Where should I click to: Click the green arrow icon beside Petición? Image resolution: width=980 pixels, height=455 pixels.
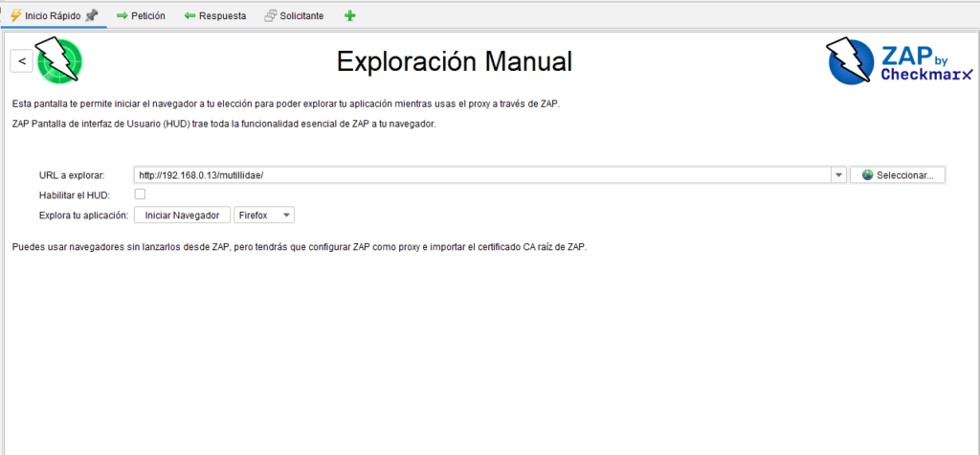(x=122, y=16)
